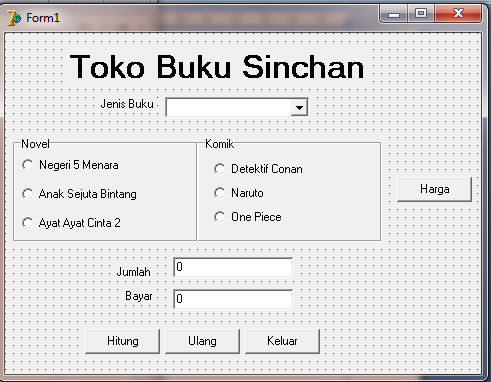This screenshot has width=491, height=382.
Task: Minimize the Form1 window
Action: point(394,14)
